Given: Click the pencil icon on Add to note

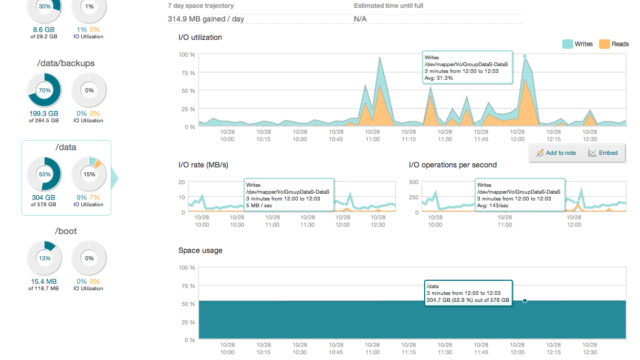Looking at the screenshot, I should point(540,153).
